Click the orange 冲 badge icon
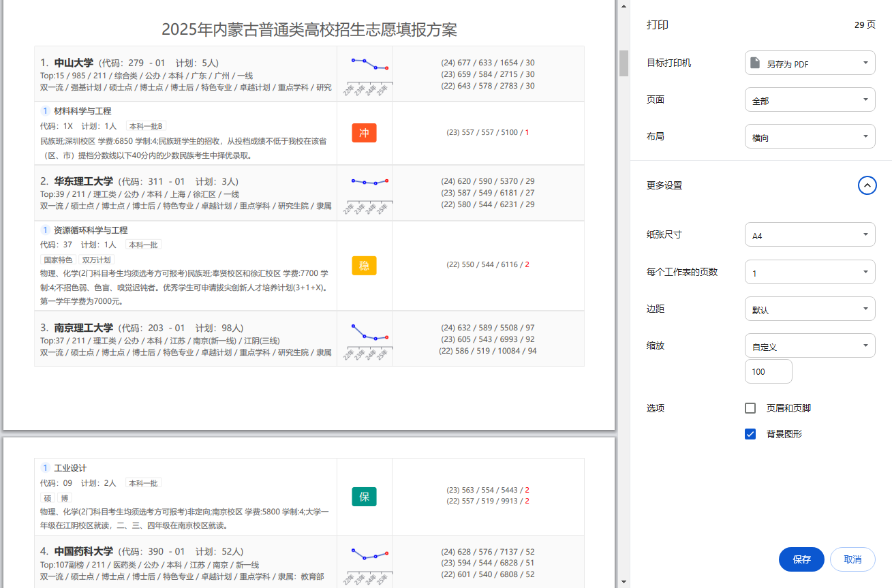This screenshot has width=892, height=588. click(x=364, y=133)
